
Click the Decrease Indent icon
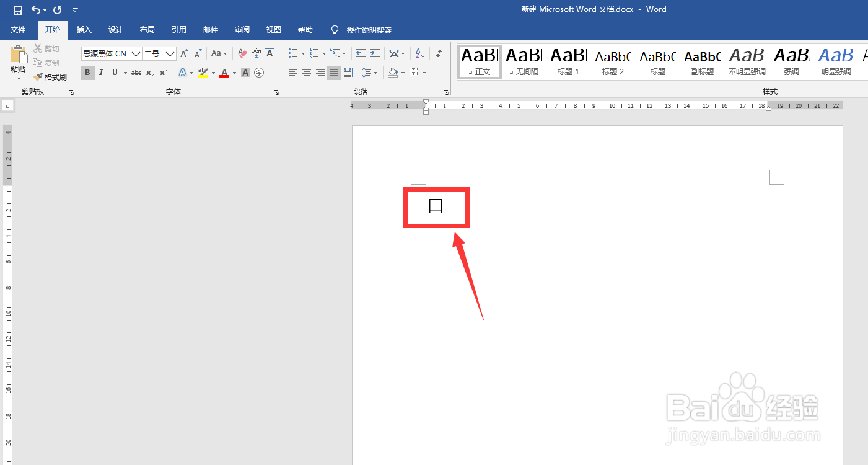coord(361,53)
